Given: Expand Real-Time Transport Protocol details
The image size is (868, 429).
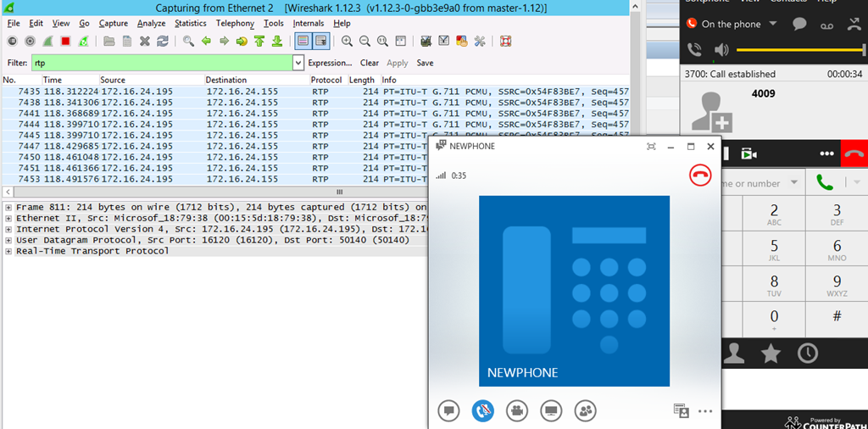Looking at the screenshot, I should click(x=8, y=251).
